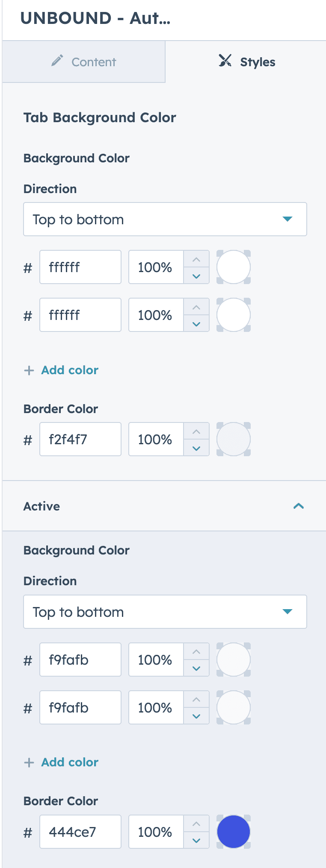
Task: Click the pencil icon on Content tab
Action: tap(57, 61)
